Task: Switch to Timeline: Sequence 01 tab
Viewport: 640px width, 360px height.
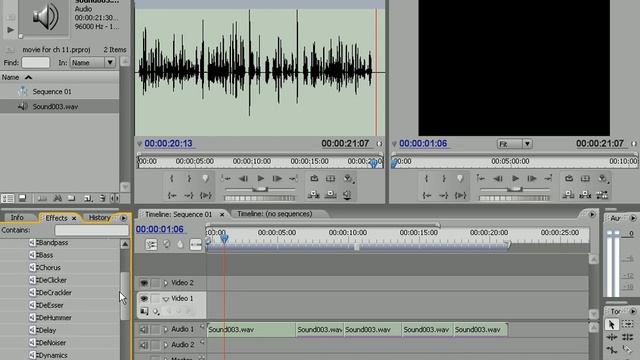Action: pyautogui.click(x=178, y=214)
